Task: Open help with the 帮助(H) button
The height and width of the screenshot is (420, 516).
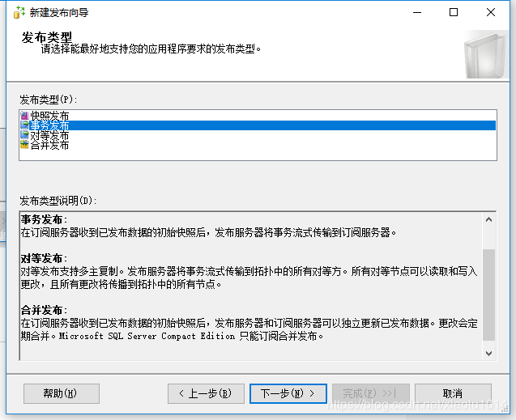Action: click(x=62, y=393)
